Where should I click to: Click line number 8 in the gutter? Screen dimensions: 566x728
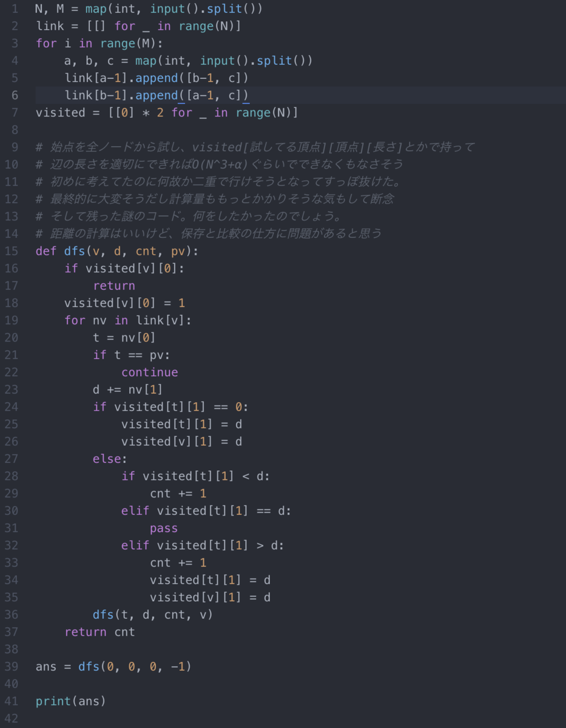(15, 130)
